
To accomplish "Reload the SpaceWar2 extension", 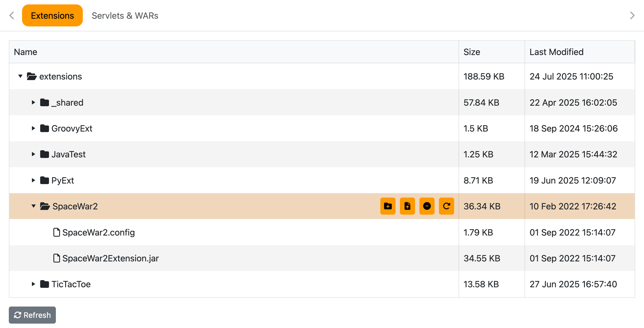I will (x=446, y=206).
